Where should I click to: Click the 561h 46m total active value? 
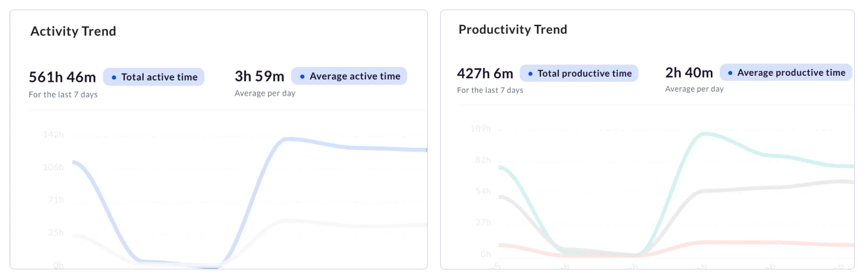[62, 77]
